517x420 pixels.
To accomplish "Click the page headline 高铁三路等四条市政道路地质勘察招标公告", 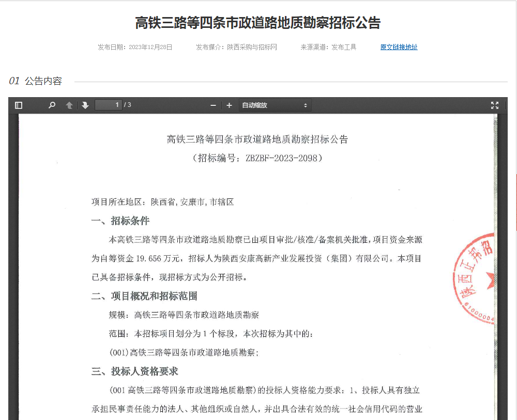I will coord(258,23).
